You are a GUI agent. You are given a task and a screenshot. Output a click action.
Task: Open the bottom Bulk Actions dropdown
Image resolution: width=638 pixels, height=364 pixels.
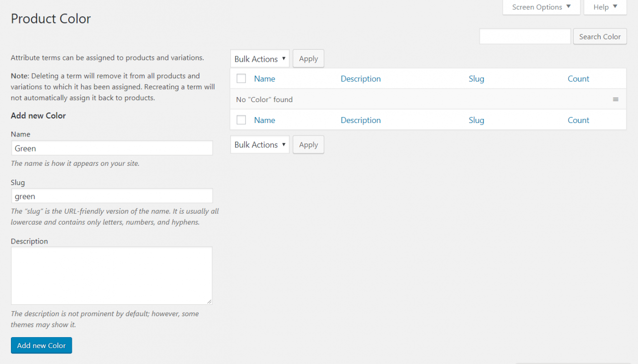[x=260, y=144]
